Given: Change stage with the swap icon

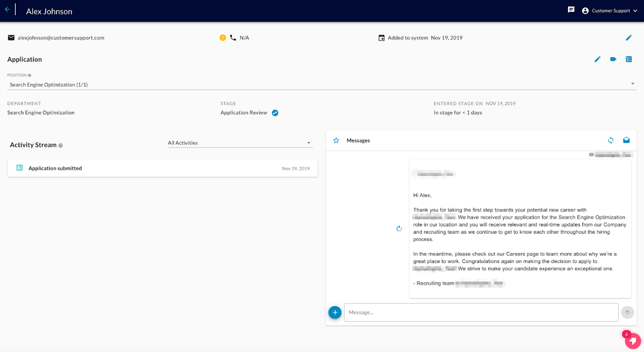Looking at the screenshot, I should pyautogui.click(x=275, y=113).
